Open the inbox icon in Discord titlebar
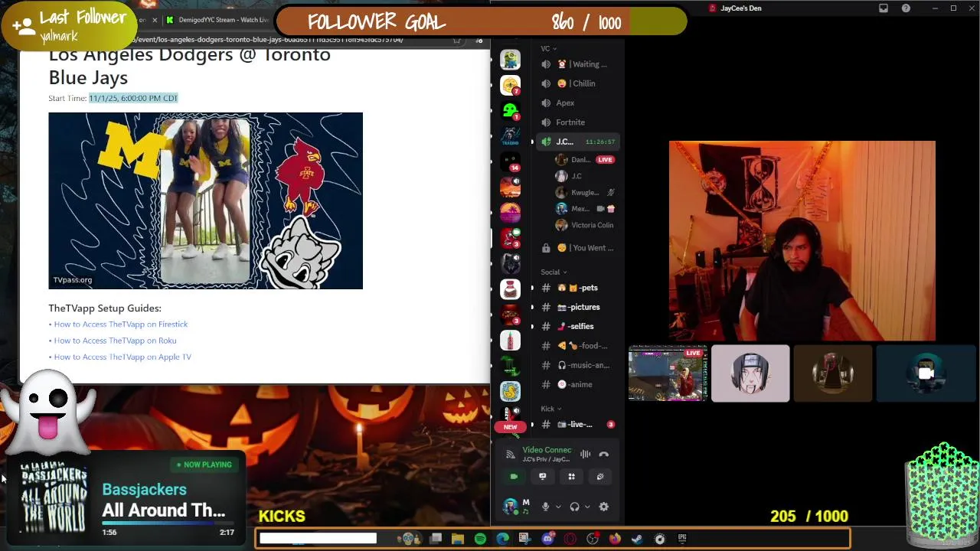Screen dimensions: 980x551 click(x=884, y=8)
